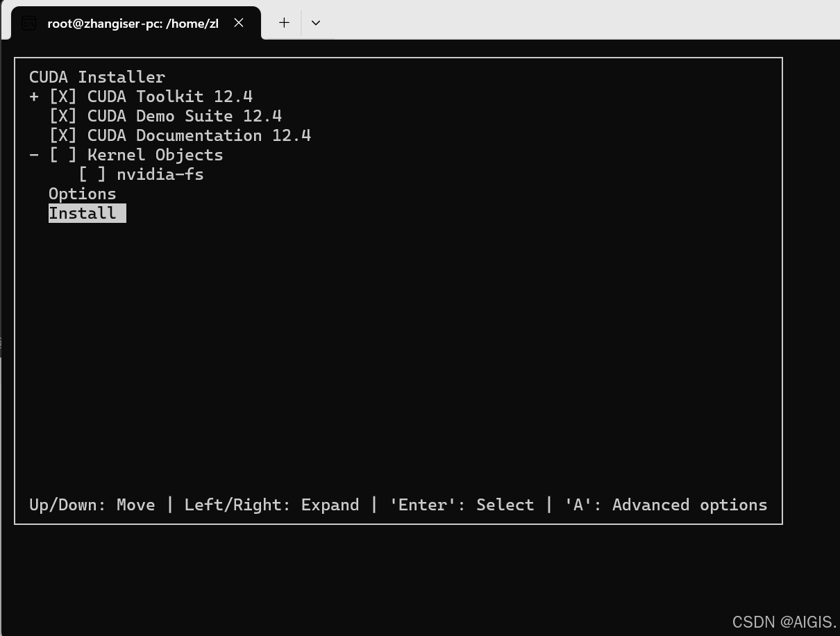Image resolution: width=840 pixels, height=636 pixels.
Task: Toggle the Kernel Objects checkbox
Action: point(62,155)
